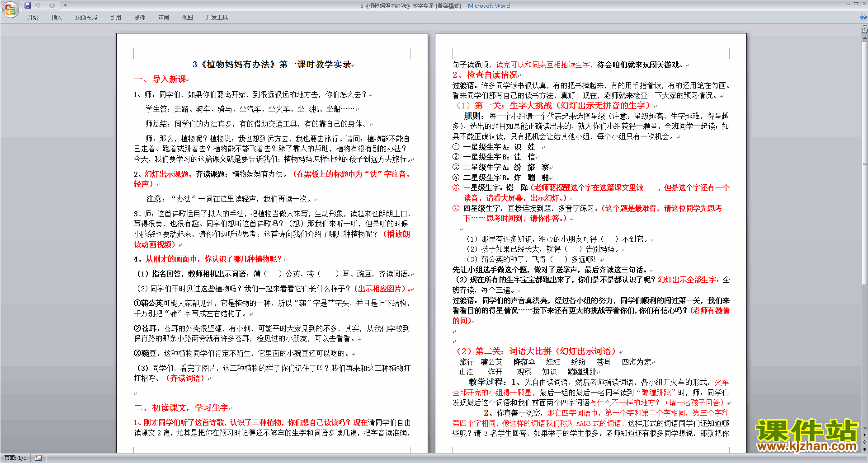Click the red text 齐读词语
868x463 pixels.
185,379
